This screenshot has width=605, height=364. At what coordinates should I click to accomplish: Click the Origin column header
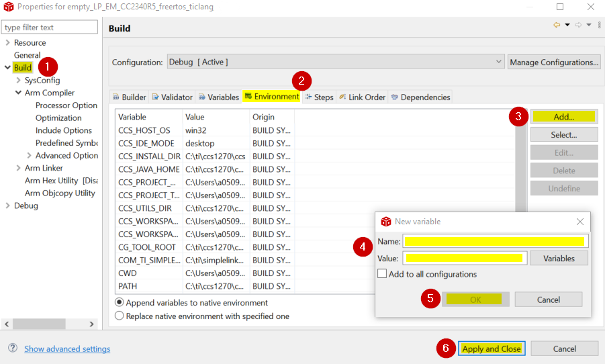(272, 117)
